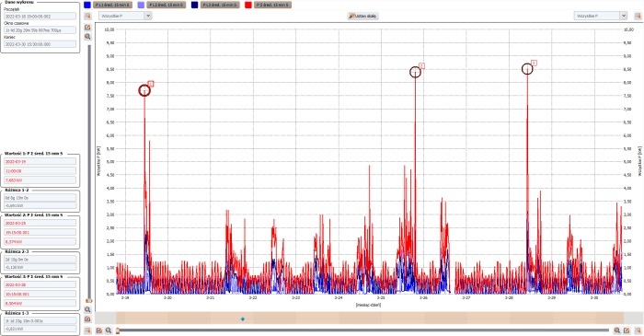This screenshot has width=644, height=336.
Task: Pick color for light-blue P L2 swatch
Action: pyautogui.click(x=141, y=5)
